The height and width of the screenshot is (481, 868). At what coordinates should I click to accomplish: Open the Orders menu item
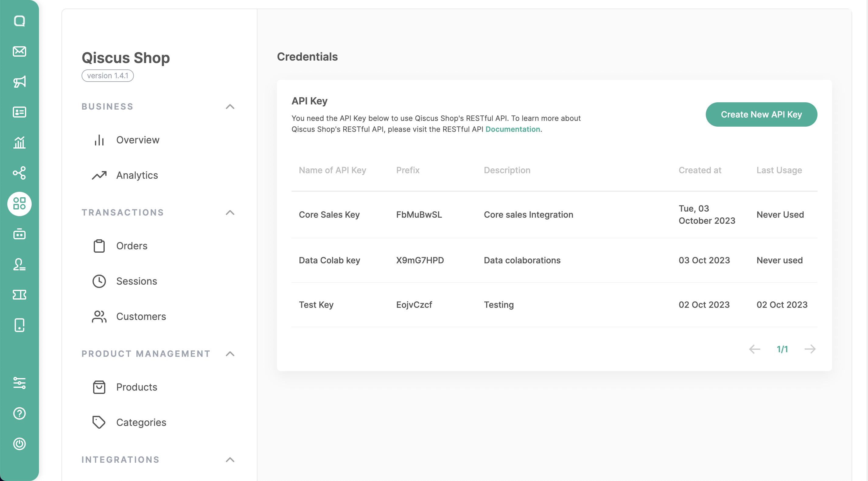pos(131,246)
